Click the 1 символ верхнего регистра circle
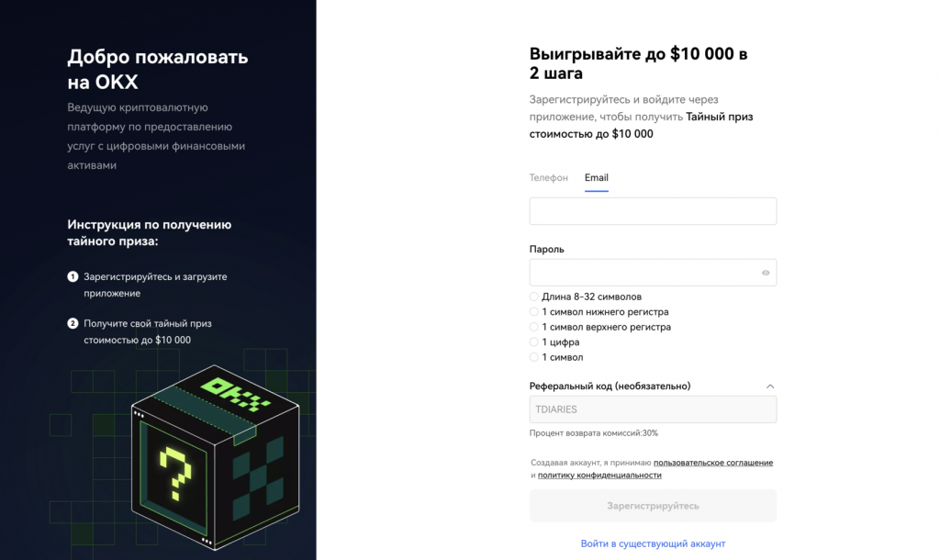 534,327
